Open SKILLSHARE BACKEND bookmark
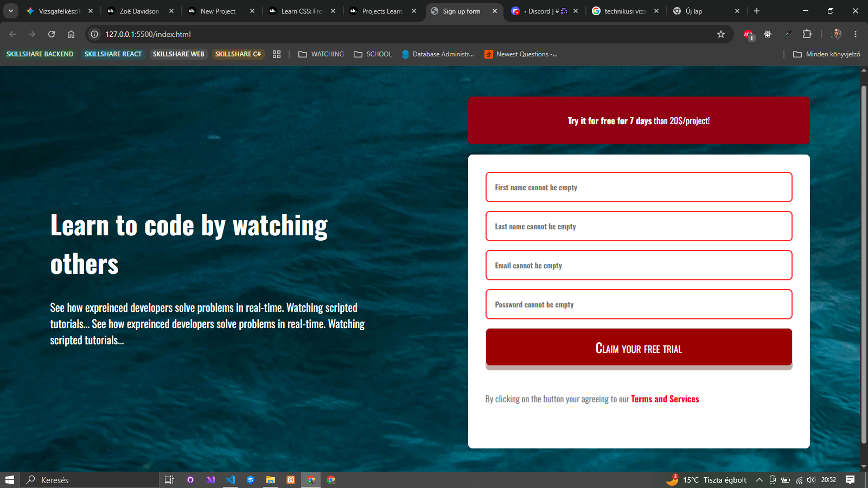 tap(40, 54)
